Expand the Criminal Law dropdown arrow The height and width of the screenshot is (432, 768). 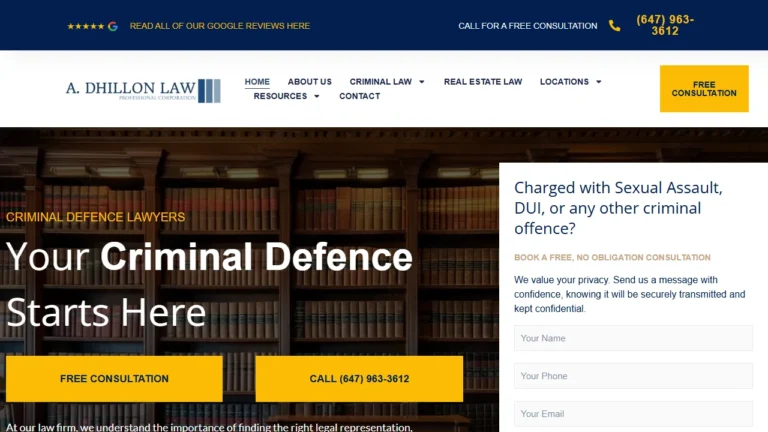[x=422, y=82]
